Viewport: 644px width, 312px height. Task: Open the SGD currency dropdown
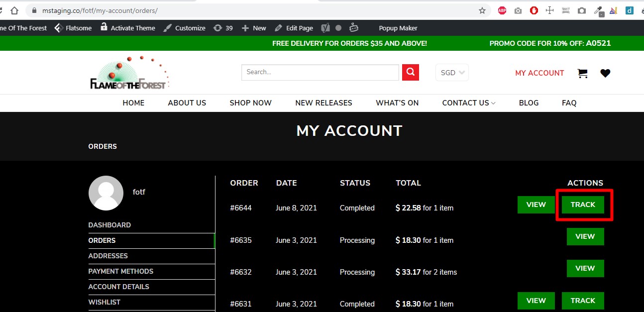coord(452,73)
